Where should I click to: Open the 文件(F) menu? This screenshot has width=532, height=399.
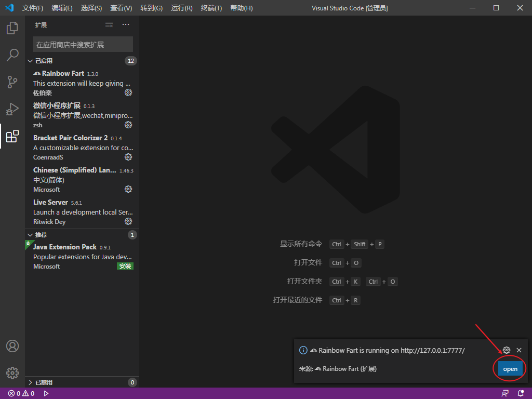[x=33, y=8]
